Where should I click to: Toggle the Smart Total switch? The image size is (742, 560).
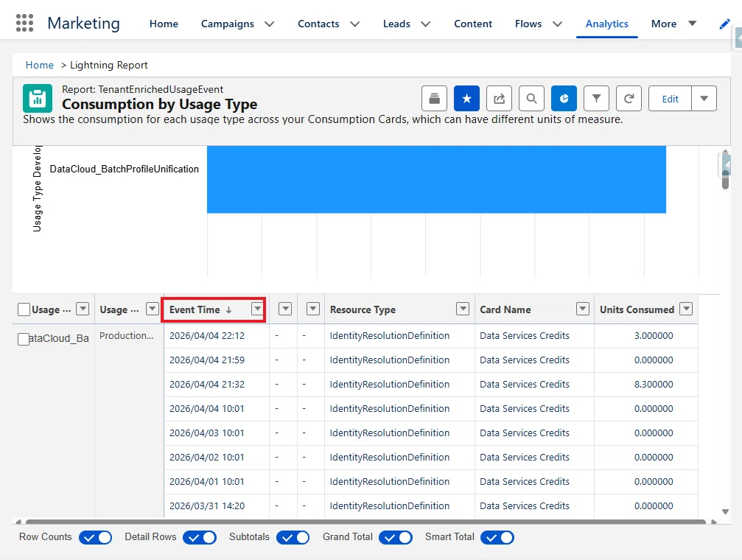[497, 537]
